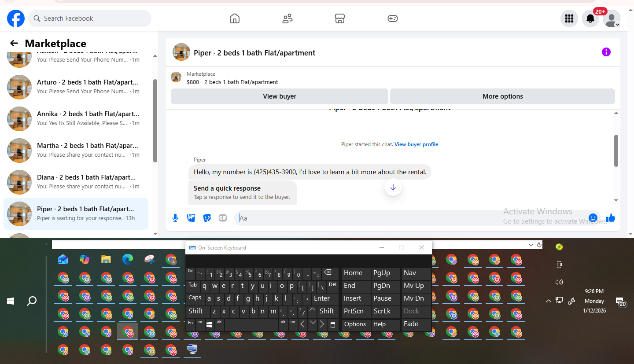Open the Marketplace storefront icon in top navigation
This screenshot has height=364, width=634.
[339, 18]
